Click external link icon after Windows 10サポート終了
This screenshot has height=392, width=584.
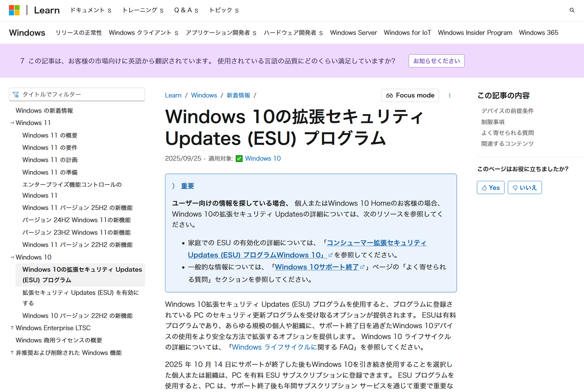click(x=362, y=267)
